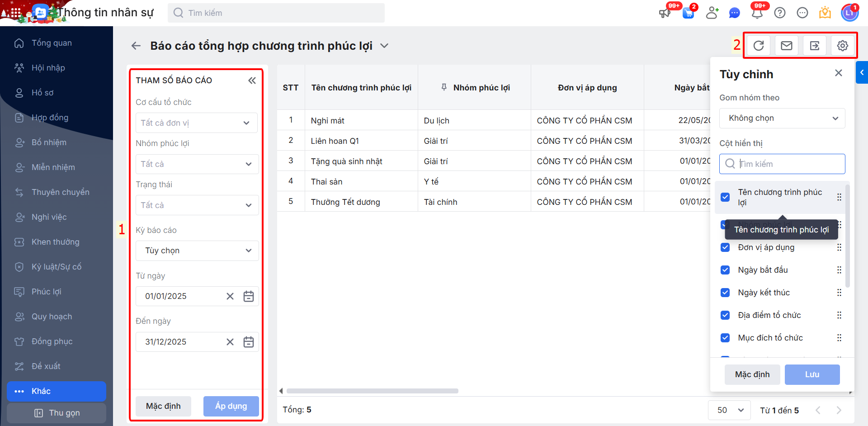Click the Áp dụng button
Viewport: 868px width, 426px height.
pos(231,406)
